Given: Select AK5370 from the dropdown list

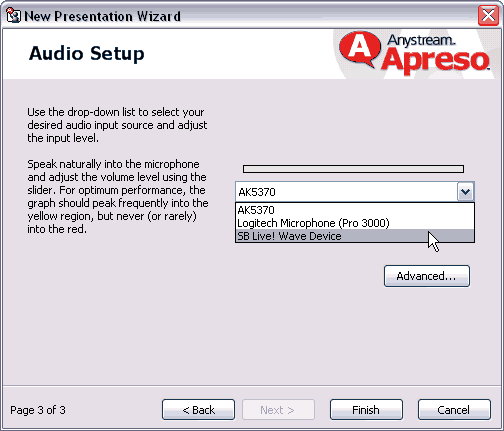Looking at the screenshot, I should pyautogui.click(x=355, y=210).
